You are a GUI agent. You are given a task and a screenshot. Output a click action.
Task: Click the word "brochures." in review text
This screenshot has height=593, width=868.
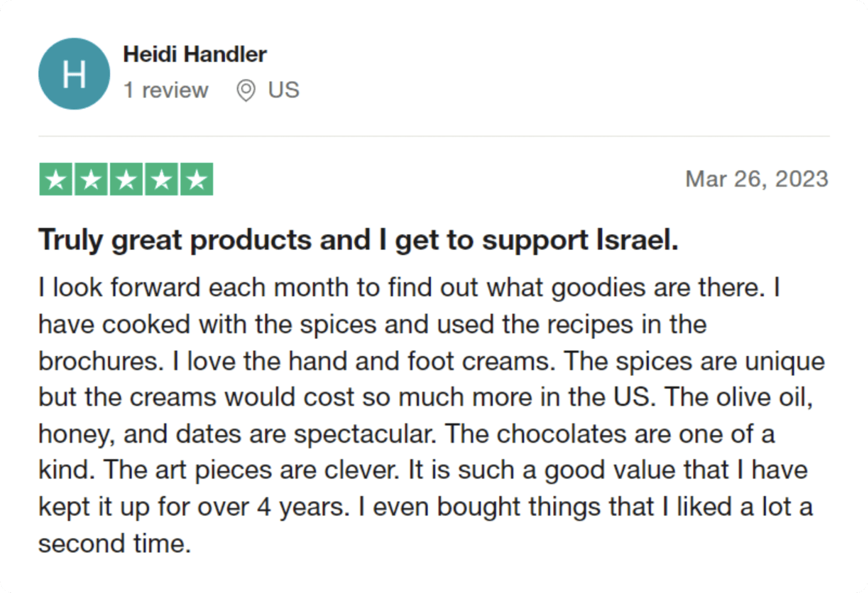click(x=101, y=361)
